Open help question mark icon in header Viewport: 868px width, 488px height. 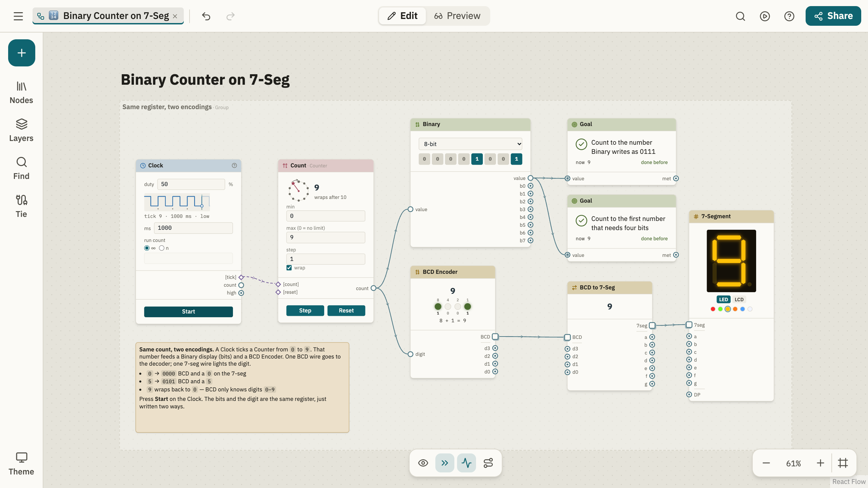[x=789, y=16]
